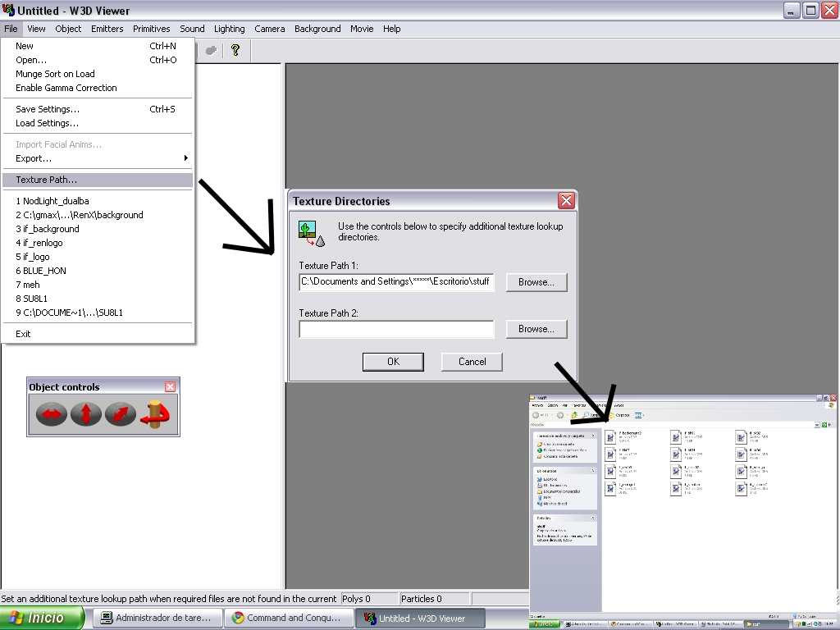Image resolution: width=840 pixels, height=630 pixels.
Task: Click the Texture Path 2 input field
Action: 396,329
